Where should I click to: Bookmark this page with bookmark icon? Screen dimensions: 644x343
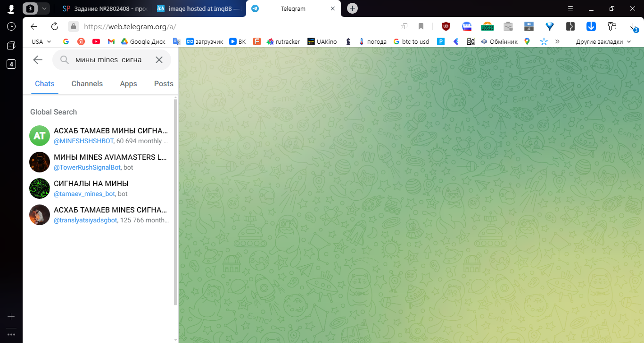pos(421,26)
